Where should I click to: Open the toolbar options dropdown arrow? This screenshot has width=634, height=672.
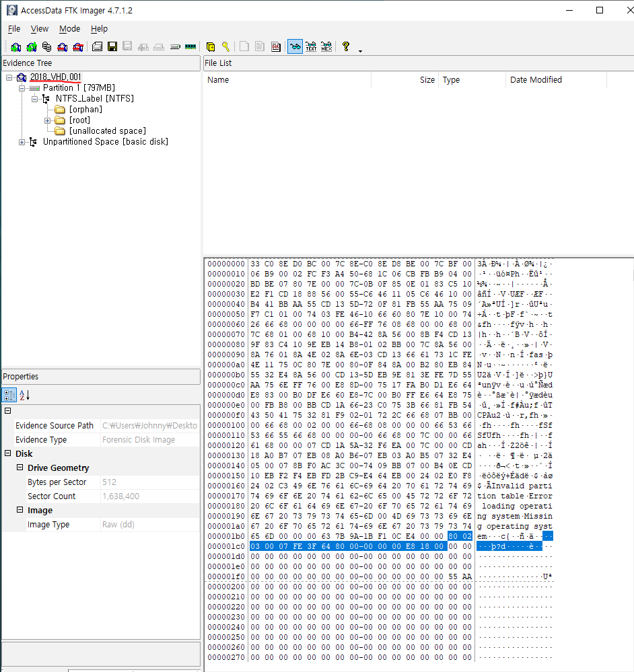(361, 51)
